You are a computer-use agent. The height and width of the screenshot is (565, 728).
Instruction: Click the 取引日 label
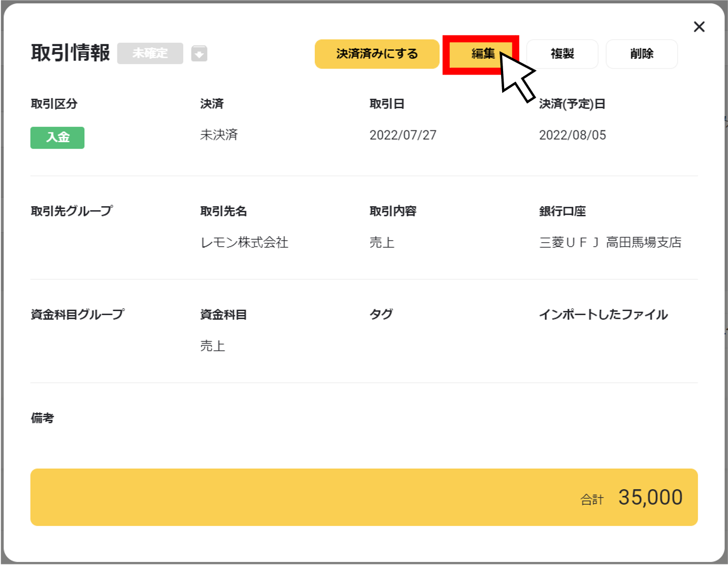tap(387, 104)
